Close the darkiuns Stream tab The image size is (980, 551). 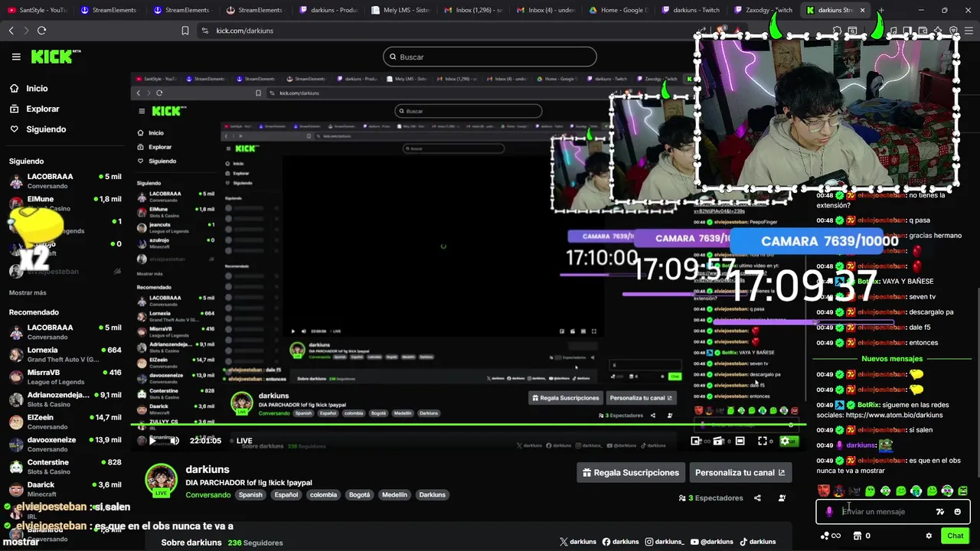point(862,10)
